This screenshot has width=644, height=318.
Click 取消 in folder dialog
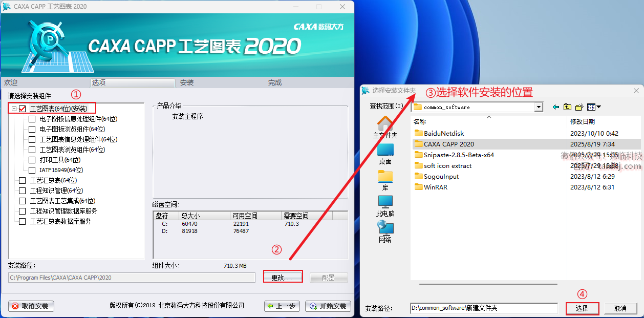(620, 308)
